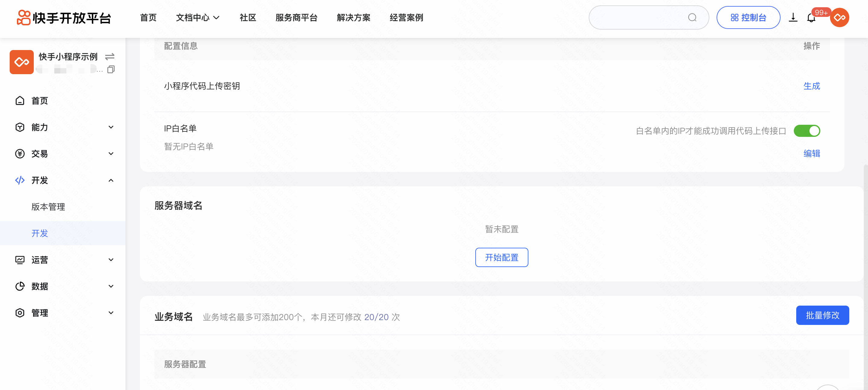
Task: Toggle the IP白名单 switch off
Action: 807,131
